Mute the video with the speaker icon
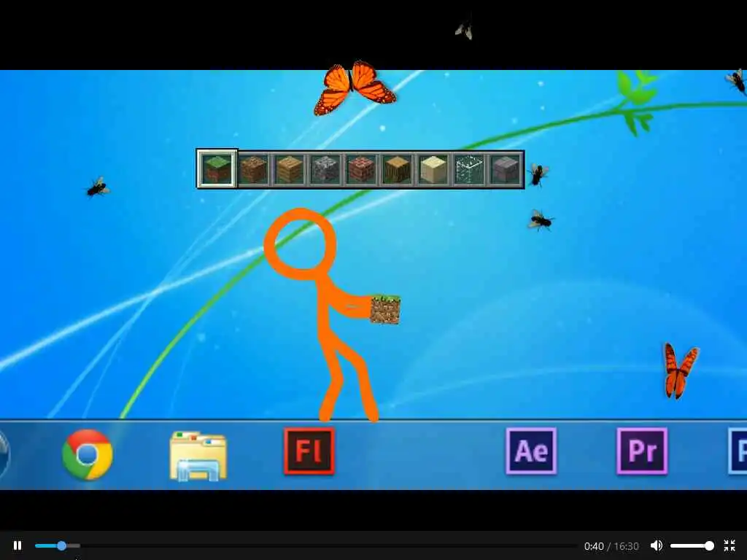Image resolution: width=747 pixels, height=560 pixels. (x=657, y=545)
